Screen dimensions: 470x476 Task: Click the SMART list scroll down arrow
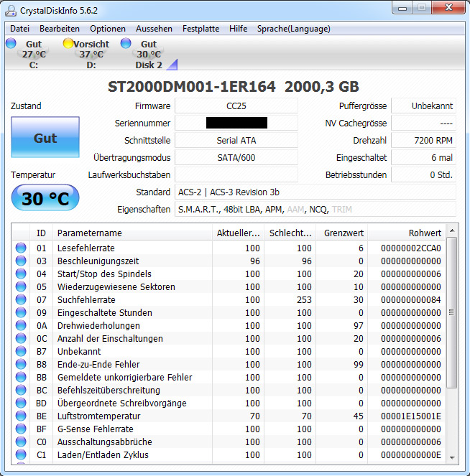click(452, 457)
